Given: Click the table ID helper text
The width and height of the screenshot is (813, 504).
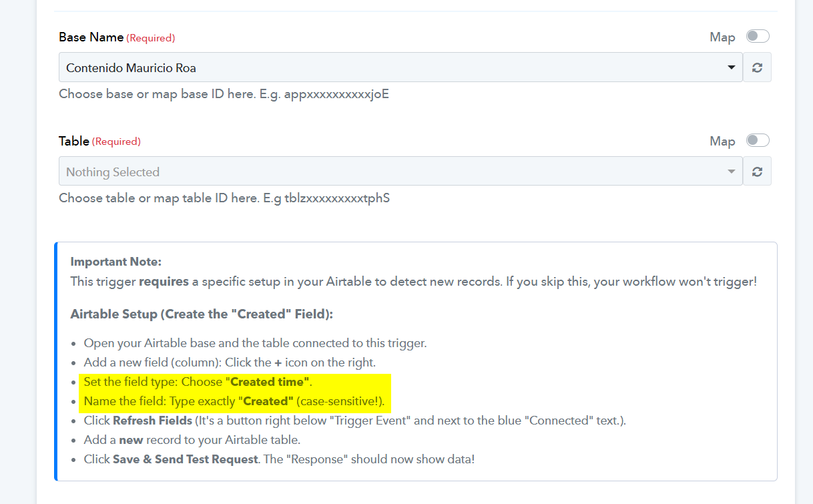Looking at the screenshot, I should tap(224, 198).
